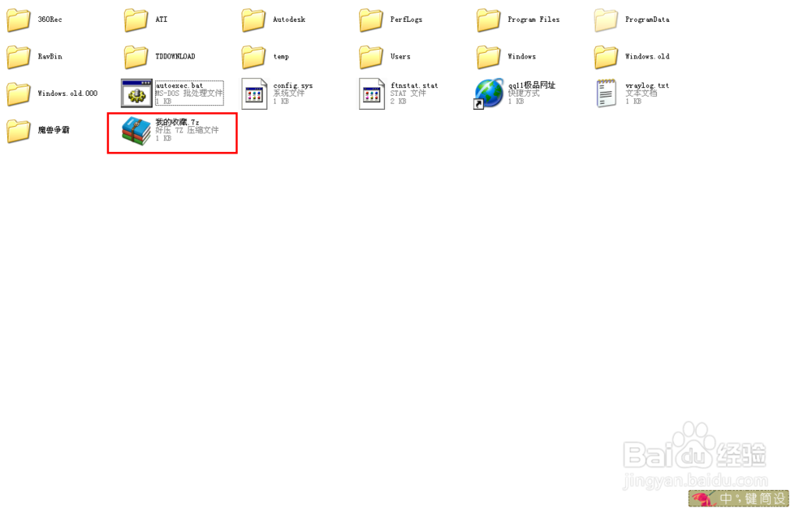Click the autoexec.bat batch file icon

tap(136, 93)
